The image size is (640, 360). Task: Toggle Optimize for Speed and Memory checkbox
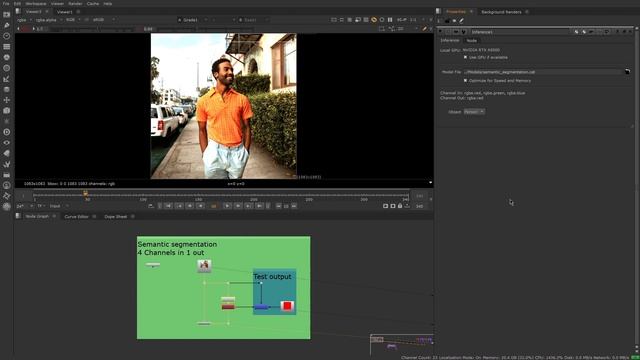[465, 81]
